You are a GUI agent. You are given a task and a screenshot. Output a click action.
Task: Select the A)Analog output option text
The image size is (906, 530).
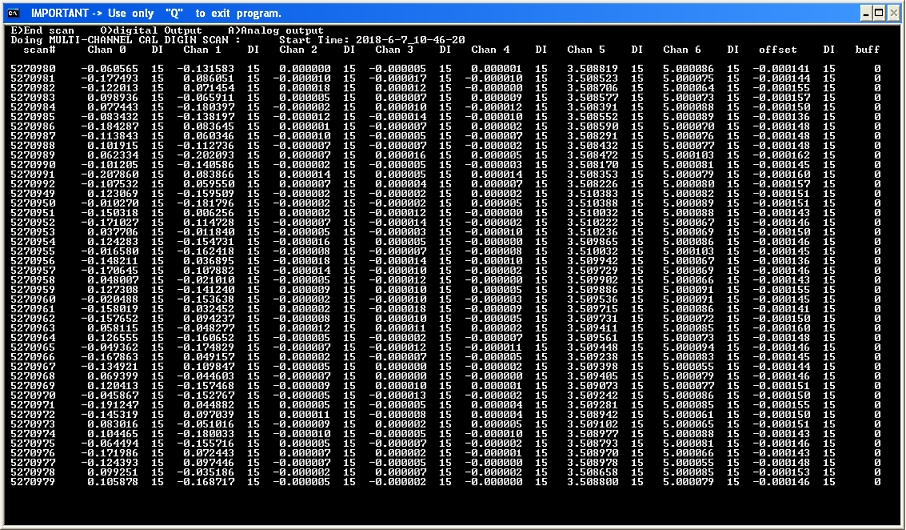coord(276,31)
